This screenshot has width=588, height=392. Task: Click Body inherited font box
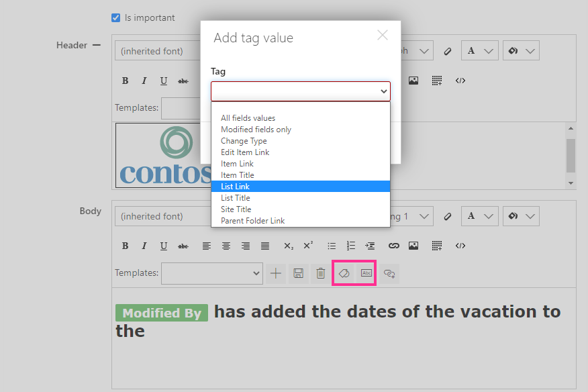[164, 216]
